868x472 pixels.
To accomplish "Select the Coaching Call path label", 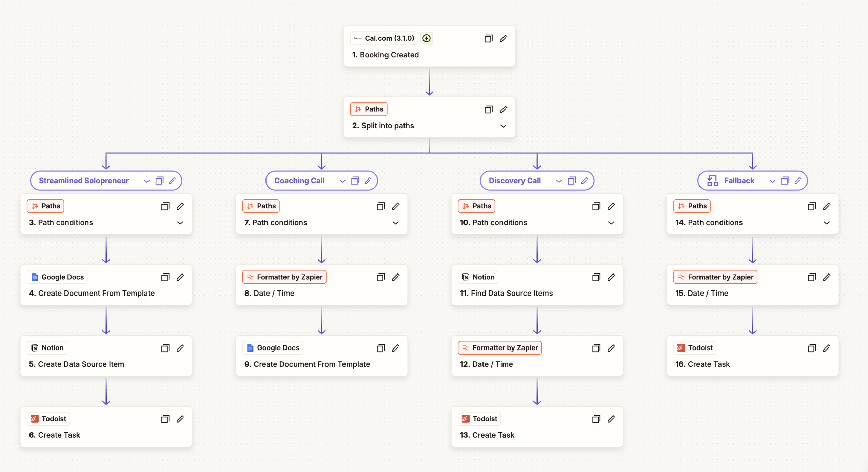I will click(299, 181).
